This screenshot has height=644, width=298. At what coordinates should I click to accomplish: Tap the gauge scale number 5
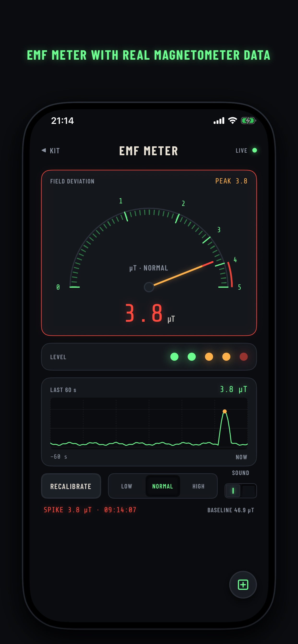pyautogui.click(x=239, y=287)
